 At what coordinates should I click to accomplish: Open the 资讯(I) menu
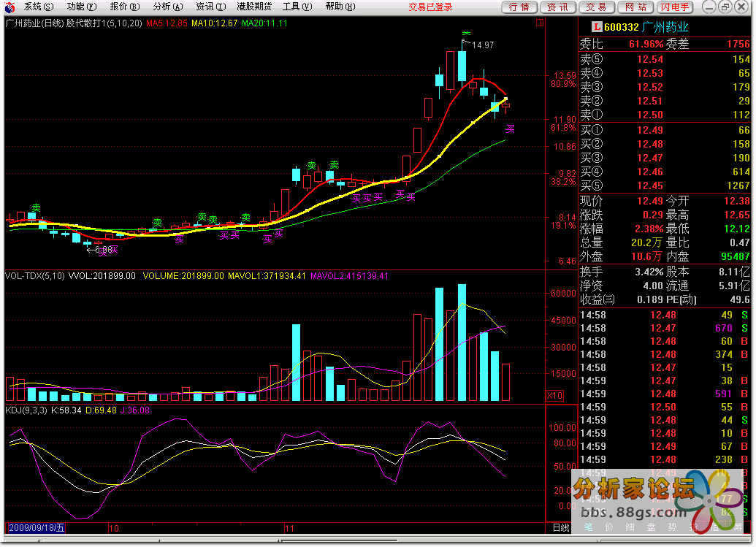click(210, 7)
